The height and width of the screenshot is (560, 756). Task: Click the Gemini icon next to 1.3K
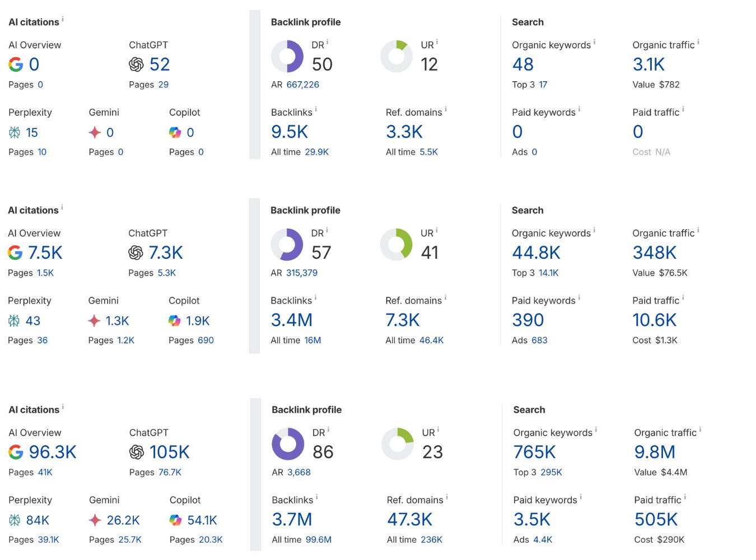coord(95,321)
